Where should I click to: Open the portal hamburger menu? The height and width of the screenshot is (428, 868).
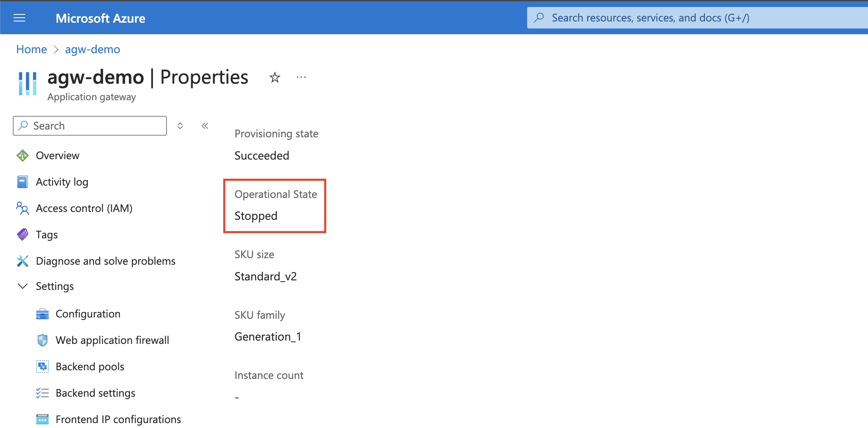click(19, 18)
